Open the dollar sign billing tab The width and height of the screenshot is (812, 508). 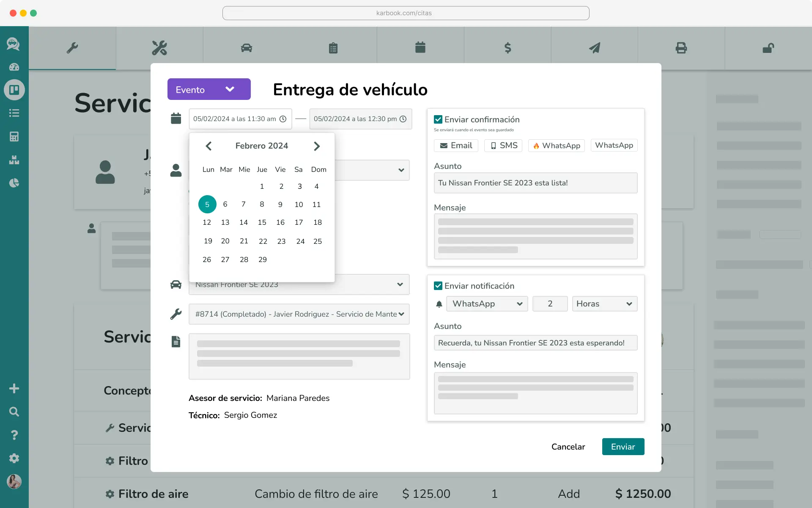point(507,48)
